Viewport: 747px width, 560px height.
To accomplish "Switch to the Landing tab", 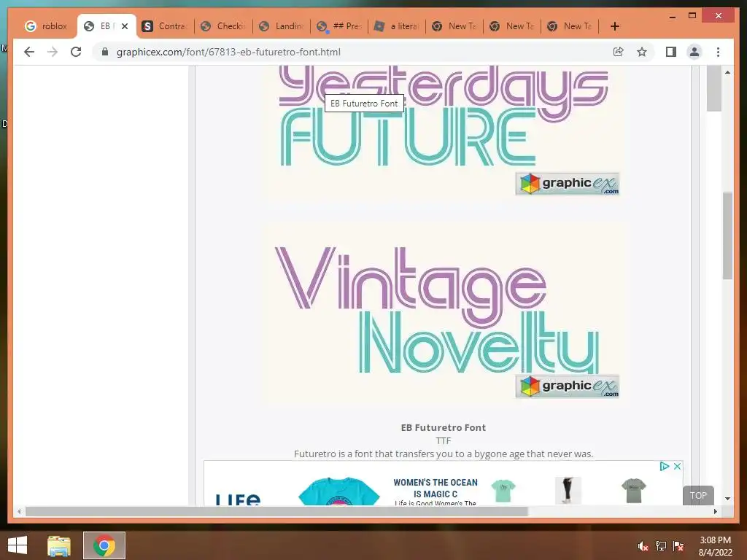I will [x=282, y=26].
